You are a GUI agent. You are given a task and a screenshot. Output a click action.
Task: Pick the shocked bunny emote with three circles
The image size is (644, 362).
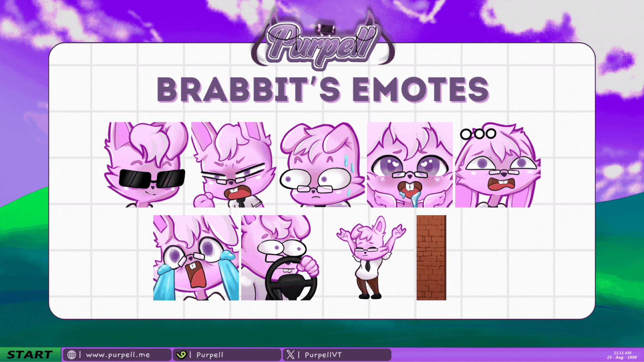(498, 165)
